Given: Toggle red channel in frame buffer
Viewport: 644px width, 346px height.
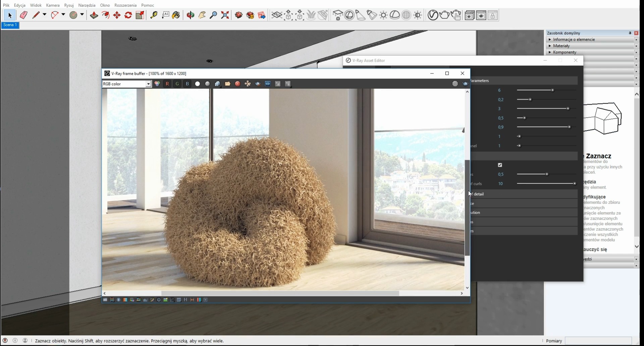Looking at the screenshot, I should 167,84.
